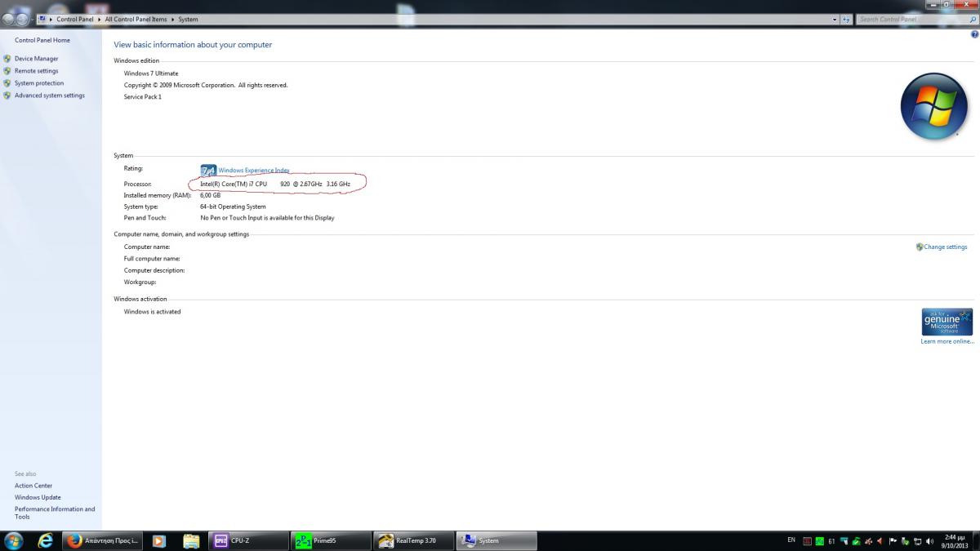Open the Windows Start button
This screenshot has width=980, height=551.
pos(14,540)
